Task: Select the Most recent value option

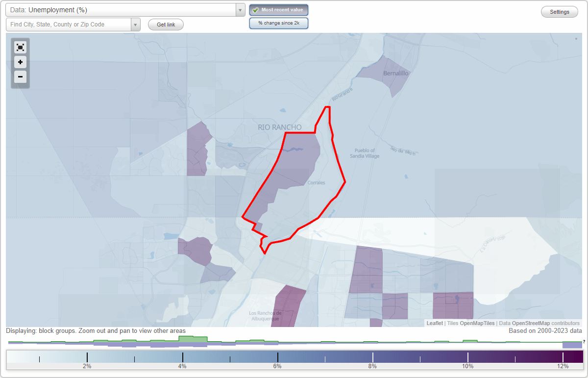Action: coord(279,10)
